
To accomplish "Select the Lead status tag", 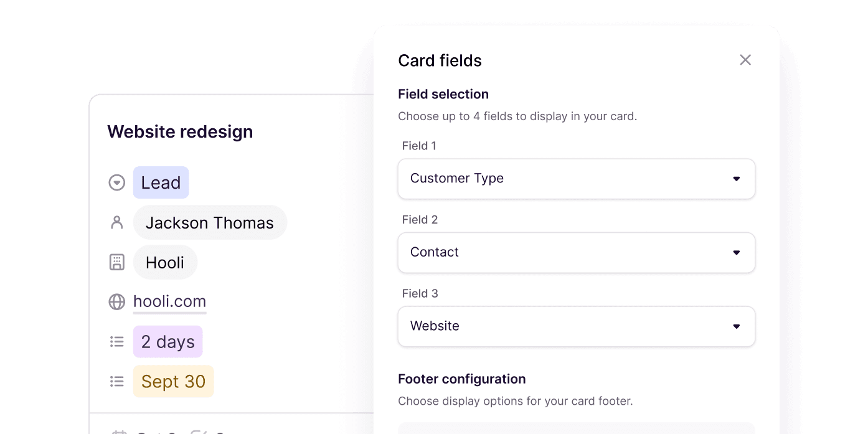I will [x=161, y=183].
